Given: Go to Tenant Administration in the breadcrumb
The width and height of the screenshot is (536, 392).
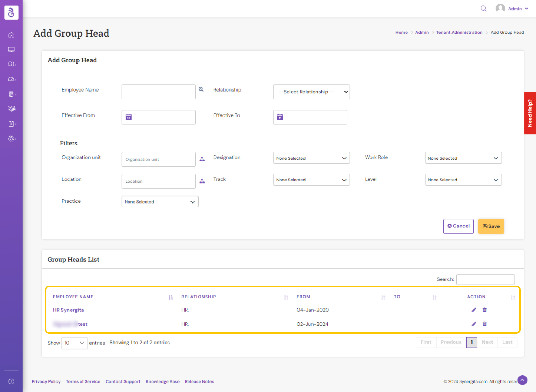Looking at the screenshot, I should [x=459, y=32].
